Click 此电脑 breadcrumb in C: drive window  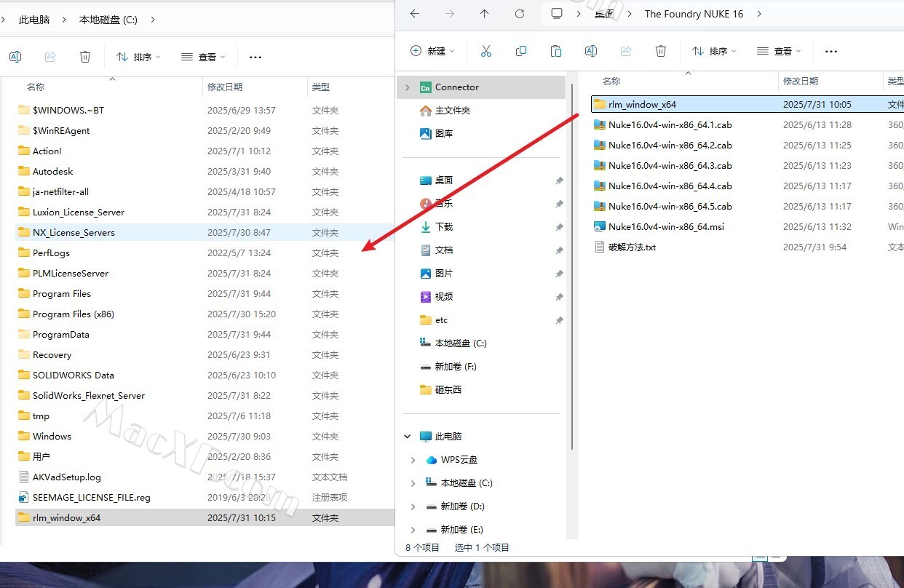pos(34,20)
